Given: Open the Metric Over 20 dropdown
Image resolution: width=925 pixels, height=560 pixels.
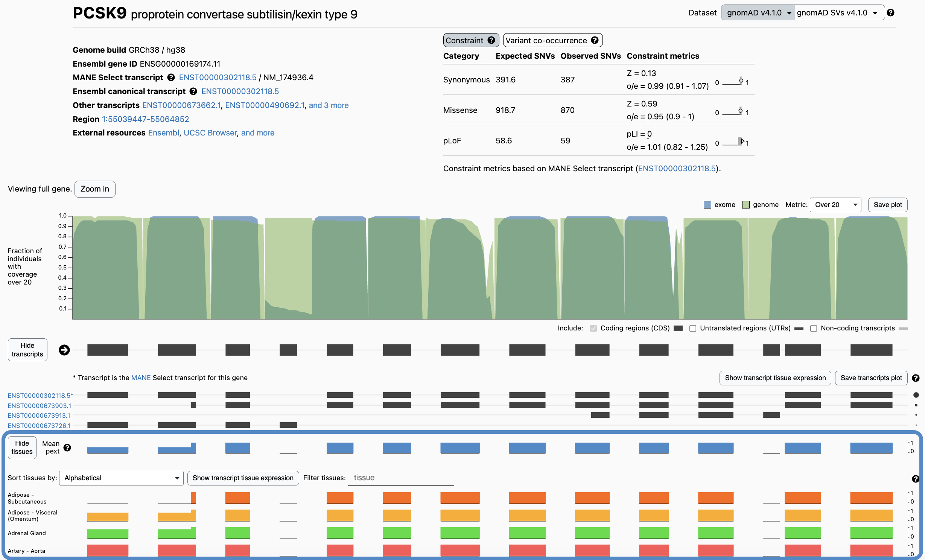Looking at the screenshot, I should (835, 205).
